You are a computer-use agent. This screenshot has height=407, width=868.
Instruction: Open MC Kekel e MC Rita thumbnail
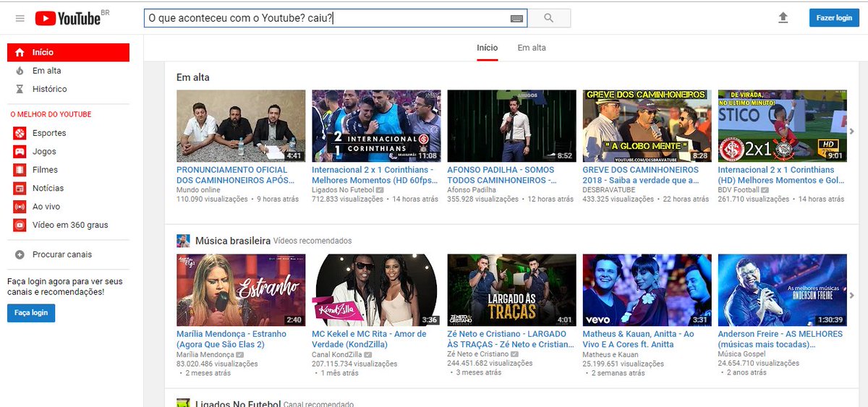pyautogui.click(x=376, y=290)
